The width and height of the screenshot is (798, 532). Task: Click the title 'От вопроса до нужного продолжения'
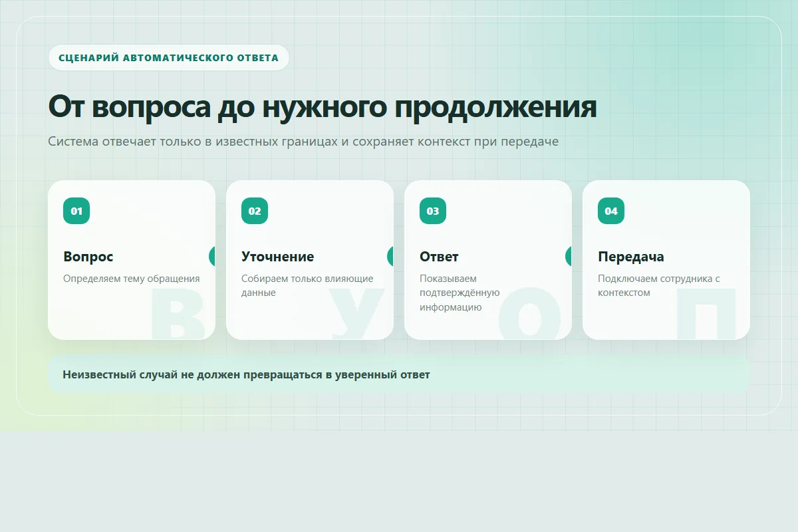[x=323, y=106]
